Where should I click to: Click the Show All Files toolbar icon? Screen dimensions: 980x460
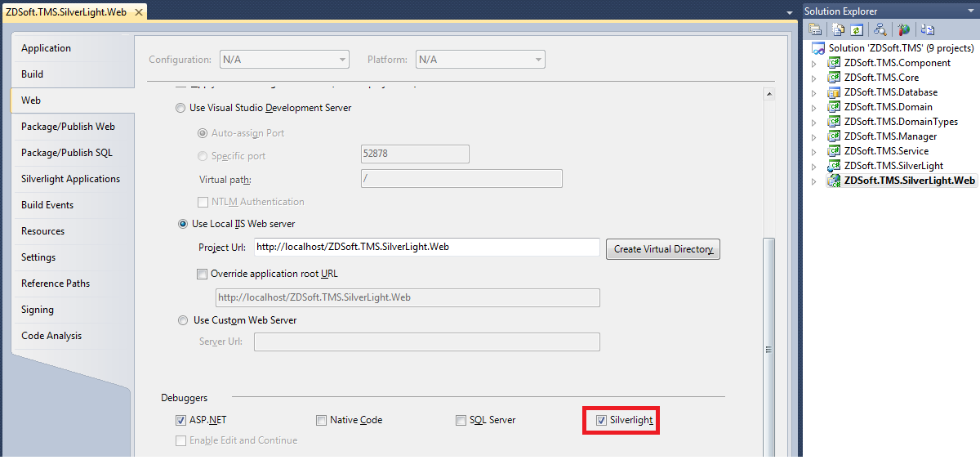(x=840, y=29)
